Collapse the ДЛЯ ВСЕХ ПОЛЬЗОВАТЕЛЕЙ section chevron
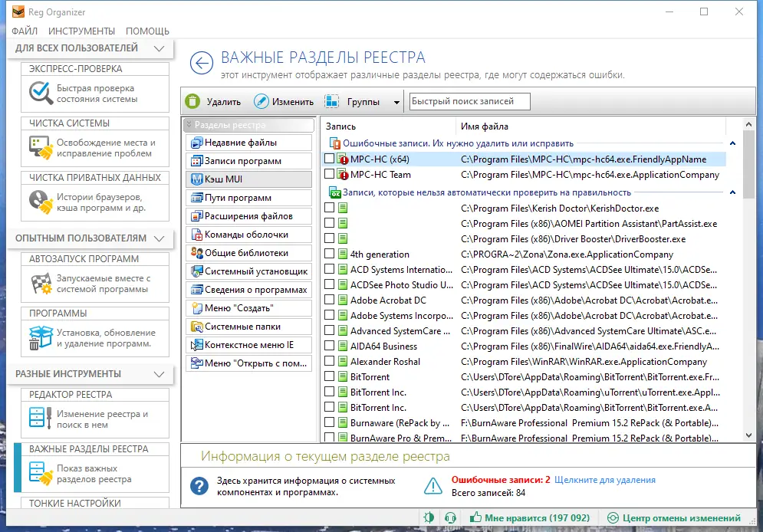The image size is (763, 532). [x=159, y=48]
